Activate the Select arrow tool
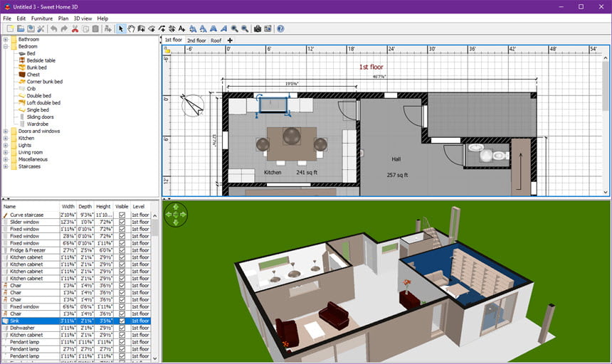The width and height of the screenshot is (612, 364). (x=121, y=28)
